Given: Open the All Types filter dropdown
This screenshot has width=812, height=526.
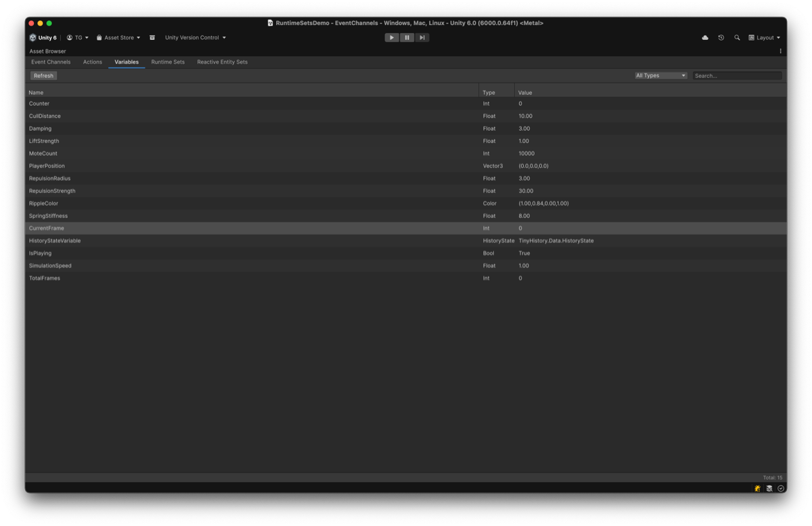Looking at the screenshot, I should pyautogui.click(x=660, y=75).
